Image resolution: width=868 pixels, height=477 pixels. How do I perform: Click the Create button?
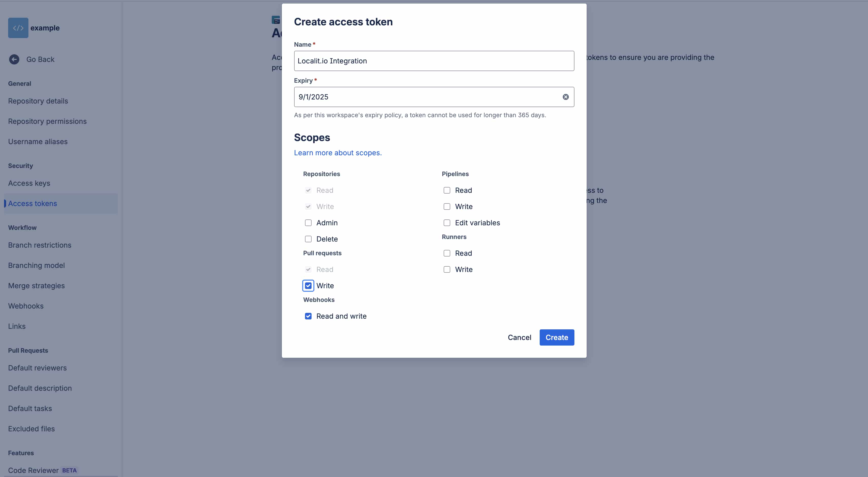(x=557, y=337)
